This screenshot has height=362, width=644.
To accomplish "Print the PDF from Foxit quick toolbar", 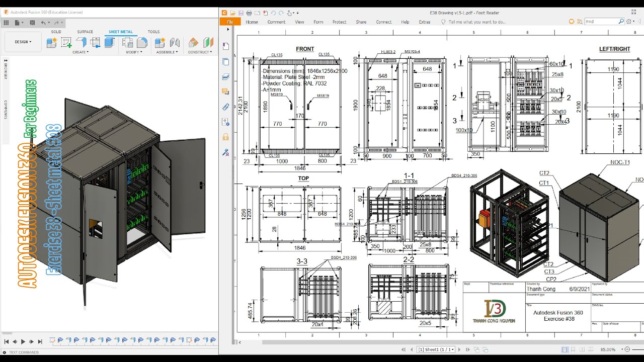I will tap(249, 13).
